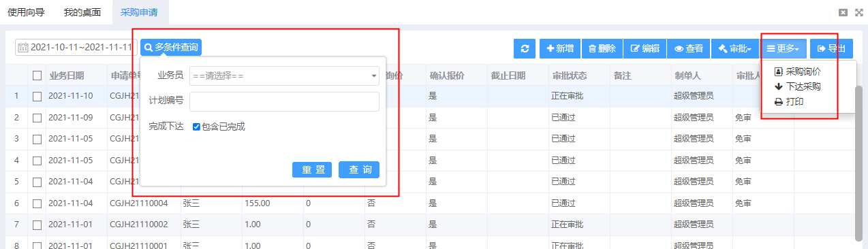Click the 查看 view button
The width and height of the screenshot is (868, 249).
coord(688,48)
